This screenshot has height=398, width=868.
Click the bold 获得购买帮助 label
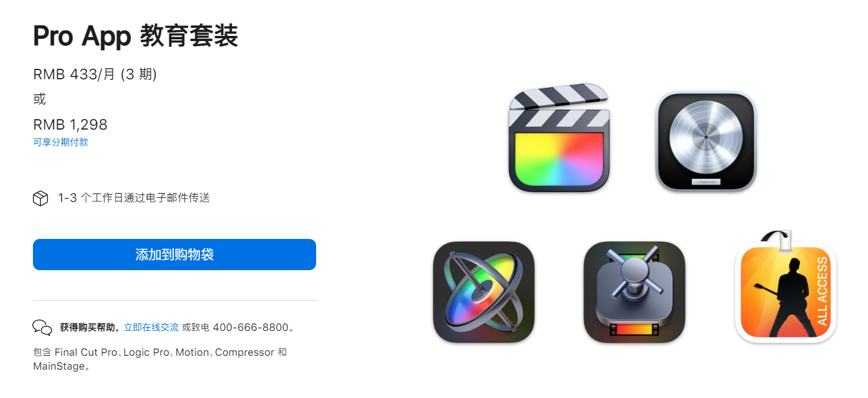click(90, 327)
